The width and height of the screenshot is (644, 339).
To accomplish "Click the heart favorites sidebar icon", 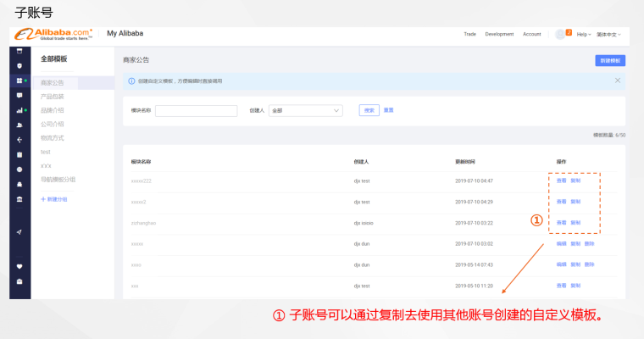I will tap(19, 266).
